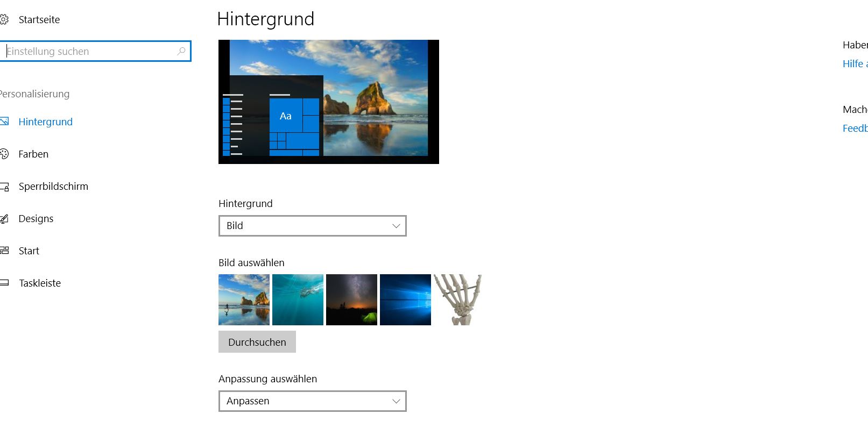Open the Taskleiste settings
868x428 pixels.
[40, 283]
